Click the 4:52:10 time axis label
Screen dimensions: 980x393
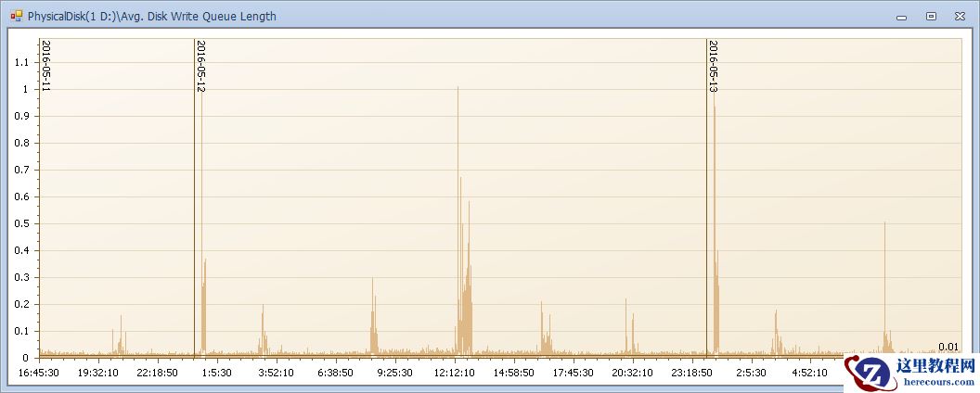(x=810, y=373)
